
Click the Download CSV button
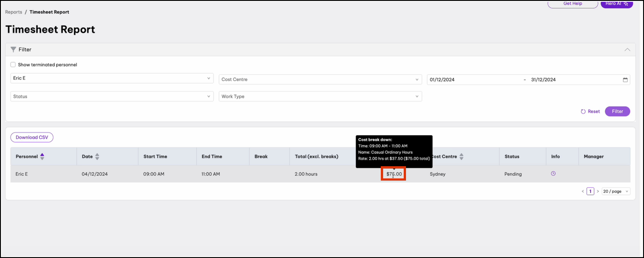tap(32, 137)
